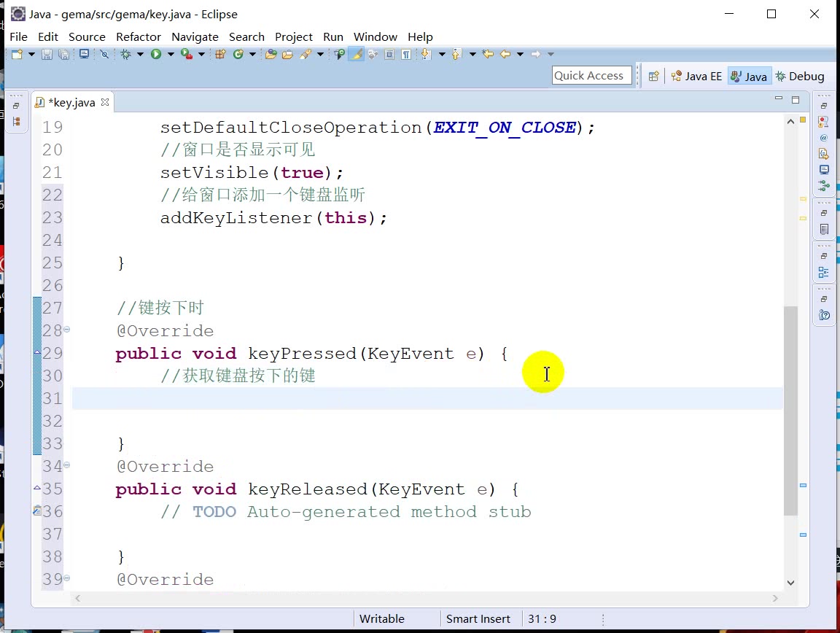
Task: Toggle Show Whitespace Characters icon
Action: pos(406,54)
